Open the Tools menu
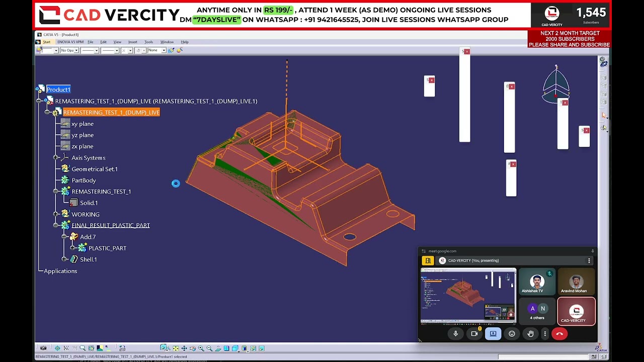This screenshot has height=362, width=644. 148,42
